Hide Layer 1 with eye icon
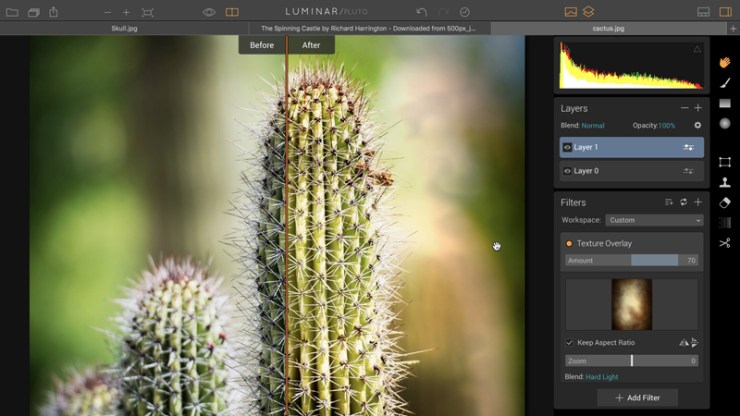 pyautogui.click(x=567, y=147)
